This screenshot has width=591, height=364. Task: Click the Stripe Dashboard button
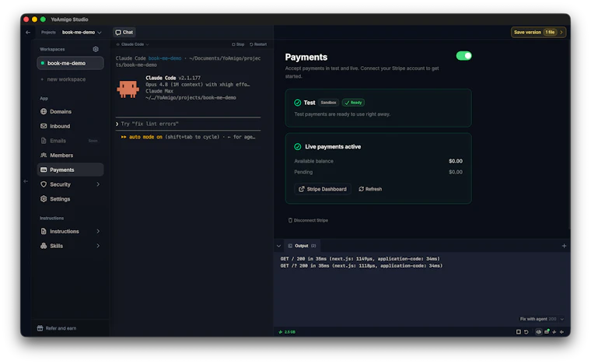(x=323, y=189)
